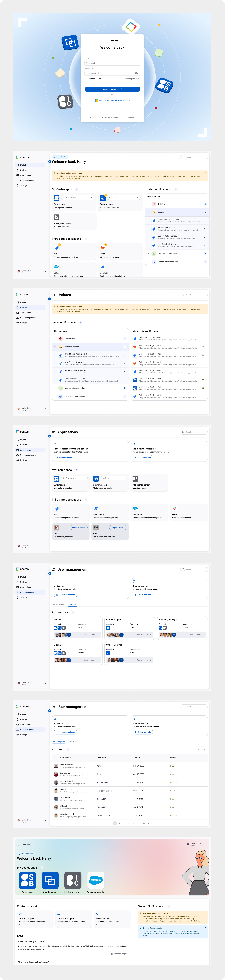Screen dimensions: 225x980
Task: Open Sales inquiries phone icon
Action: pos(97,913)
